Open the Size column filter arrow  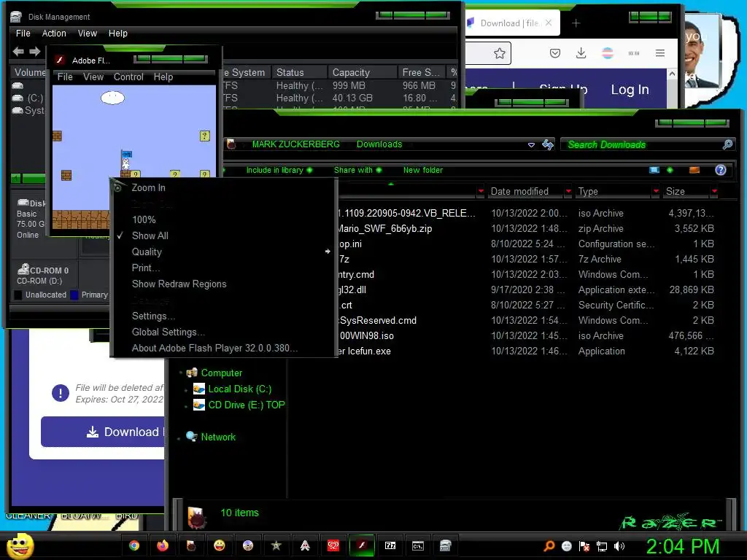point(714,192)
